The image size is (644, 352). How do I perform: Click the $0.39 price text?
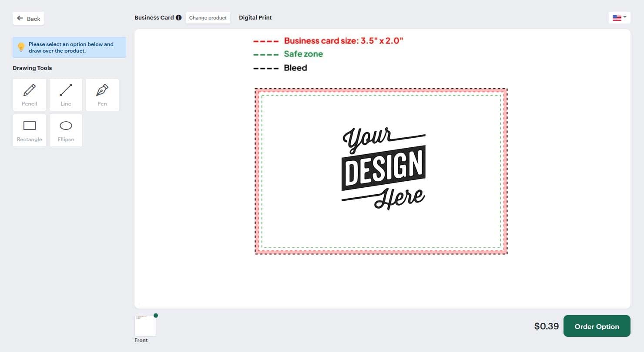click(546, 326)
